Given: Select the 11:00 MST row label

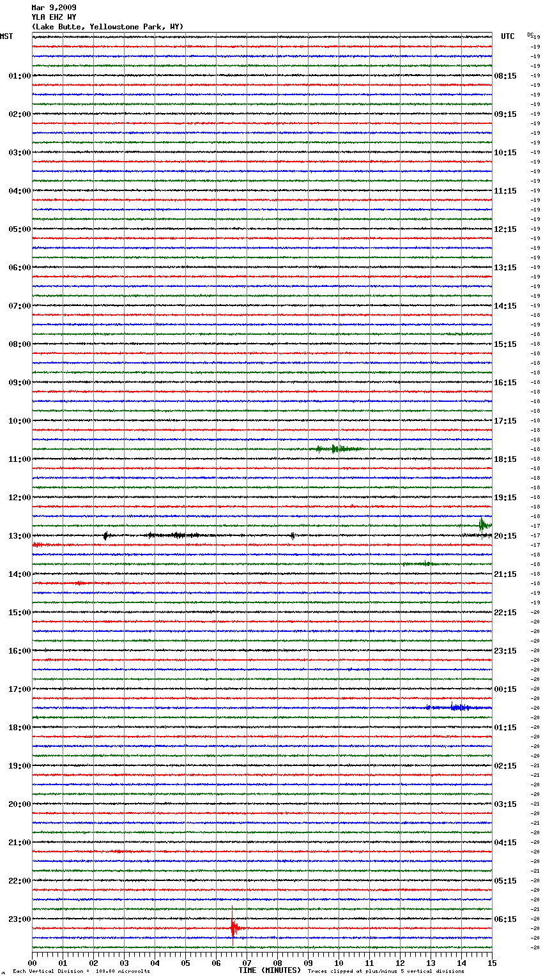Looking at the screenshot, I should tap(19, 459).
